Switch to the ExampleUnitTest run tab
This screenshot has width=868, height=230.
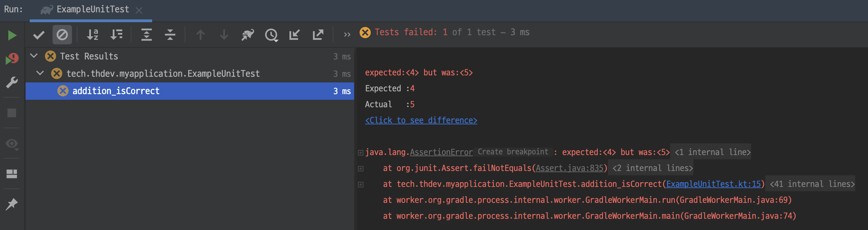(92, 10)
